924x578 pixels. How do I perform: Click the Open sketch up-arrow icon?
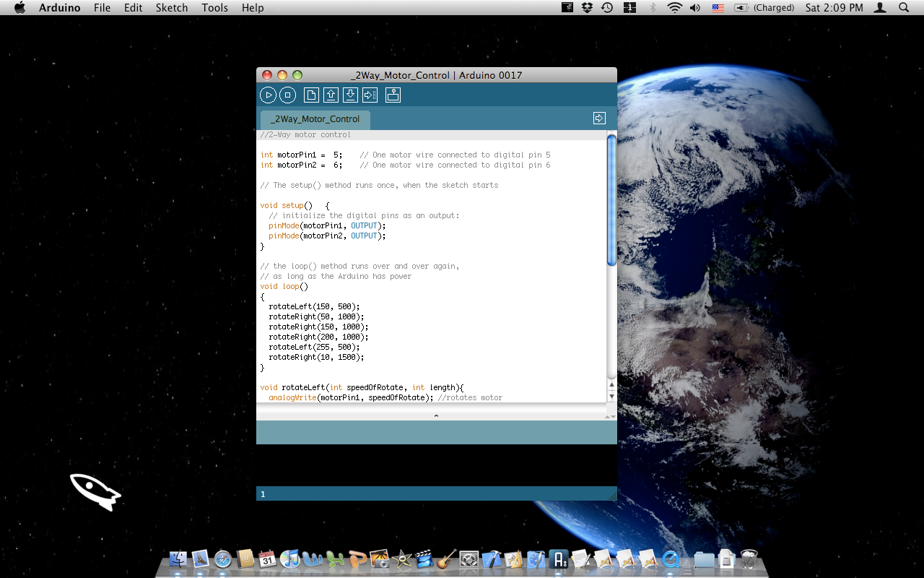331,95
